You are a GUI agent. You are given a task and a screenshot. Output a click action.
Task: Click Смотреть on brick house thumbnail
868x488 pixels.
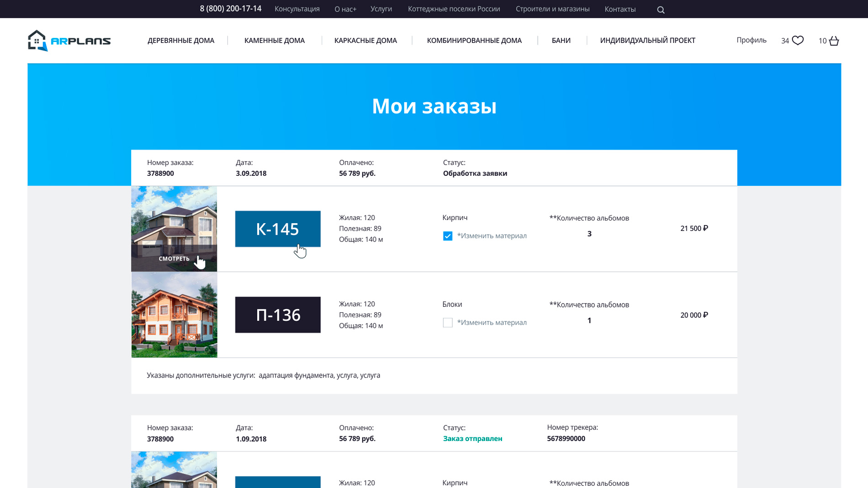click(x=174, y=258)
